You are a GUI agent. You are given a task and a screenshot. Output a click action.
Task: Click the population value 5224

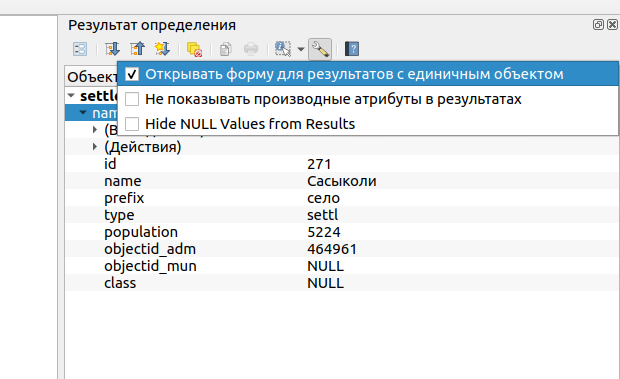[x=324, y=232]
